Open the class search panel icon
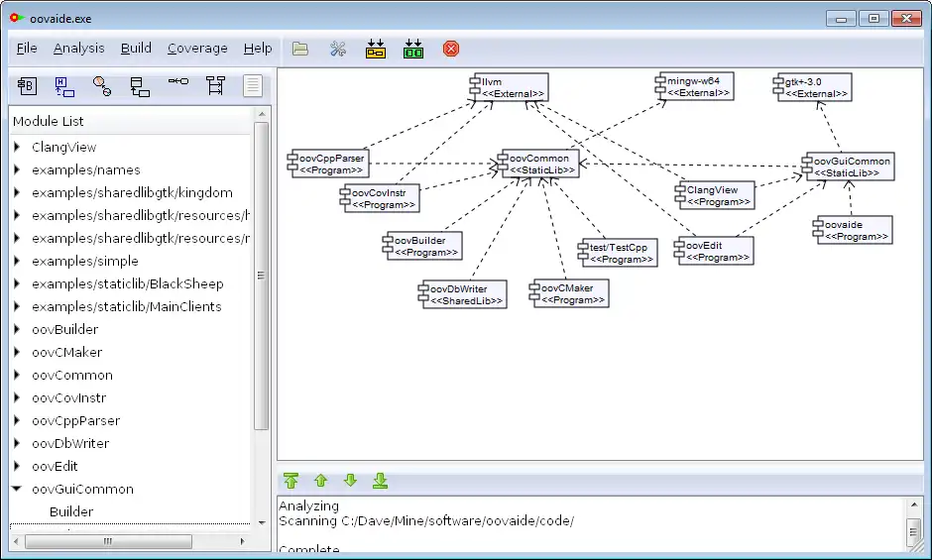The height and width of the screenshot is (560, 932). (102, 86)
